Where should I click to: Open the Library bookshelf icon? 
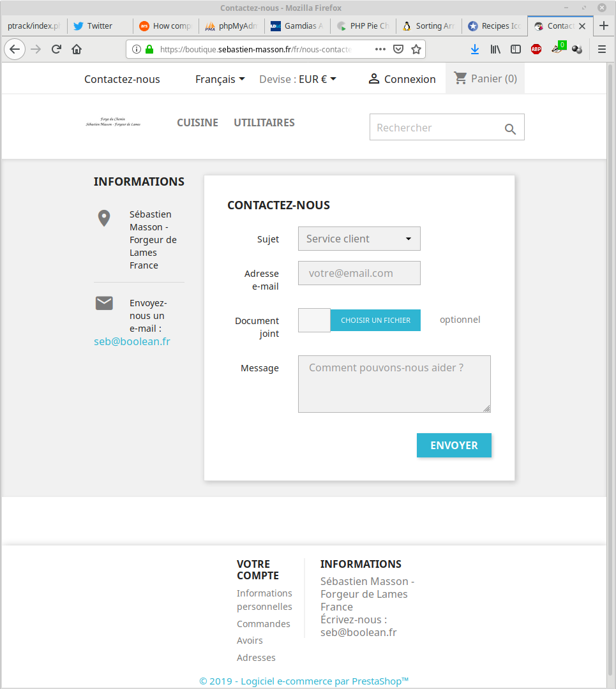495,49
